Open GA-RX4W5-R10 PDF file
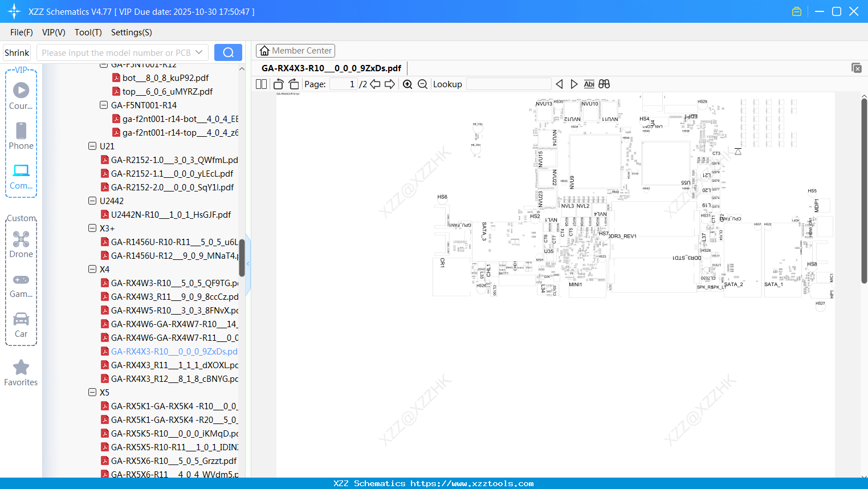Viewport: 868px width, 489px height. (169, 310)
